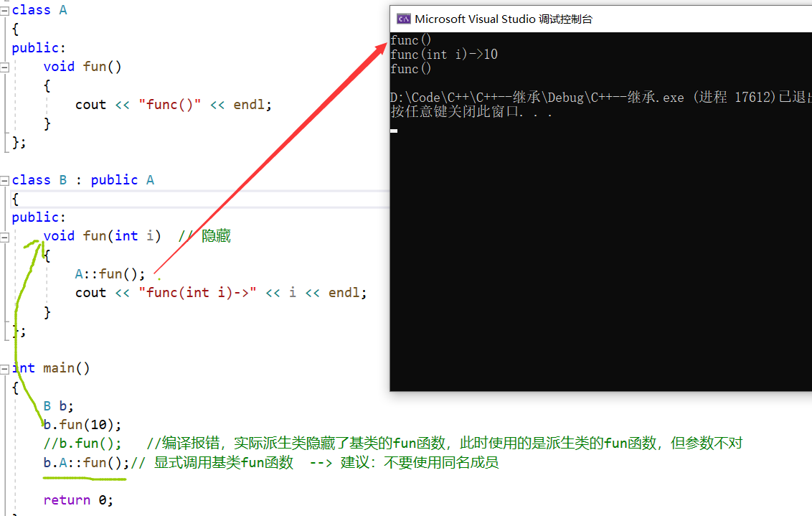Click the B b; declaration line
Screen dimensions: 812x516
click(x=59, y=406)
